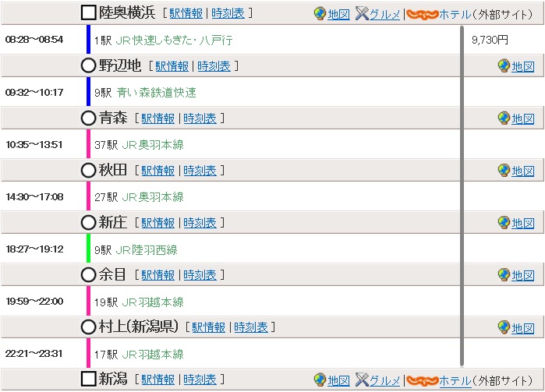Click circle station marker for 新庄

(88, 222)
